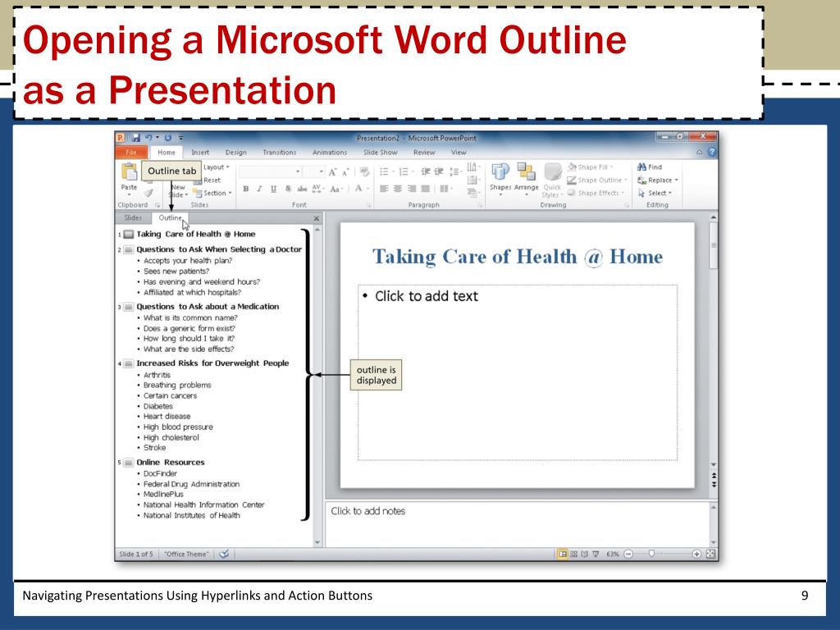
Task: Click the Find binoculars button
Action: (x=650, y=167)
